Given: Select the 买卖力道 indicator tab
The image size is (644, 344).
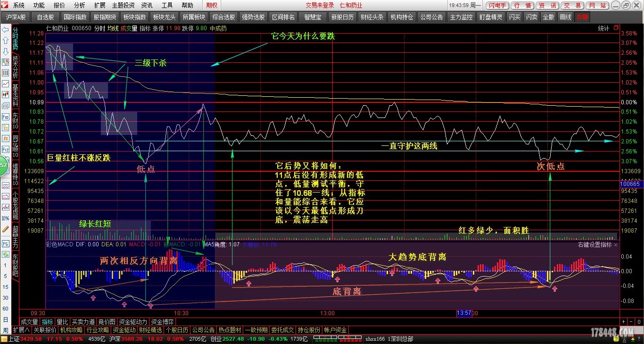Looking at the screenshot, I should (83, 322).
